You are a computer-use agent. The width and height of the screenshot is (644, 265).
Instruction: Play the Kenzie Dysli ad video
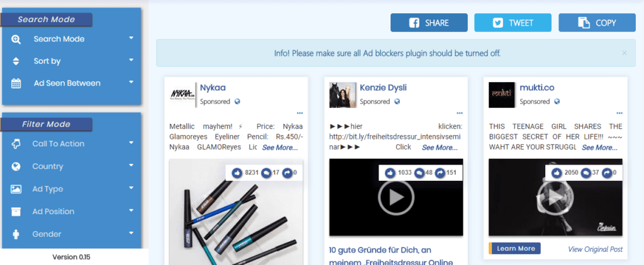tap(396, 198)
